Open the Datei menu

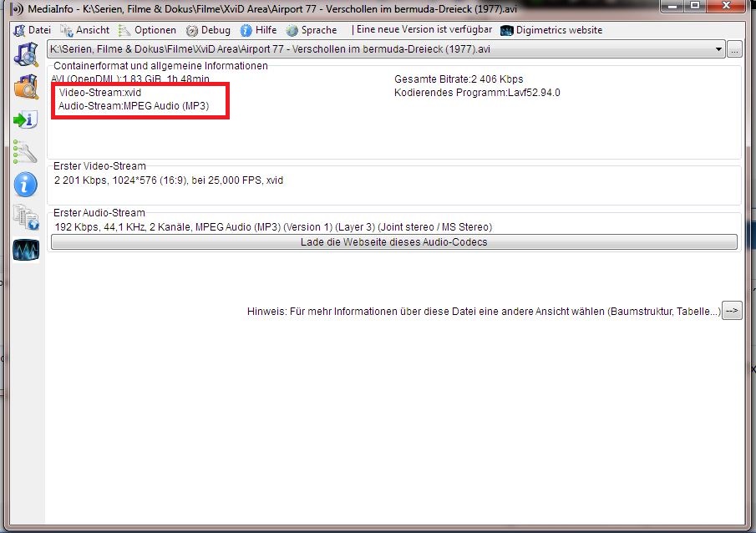33,30
